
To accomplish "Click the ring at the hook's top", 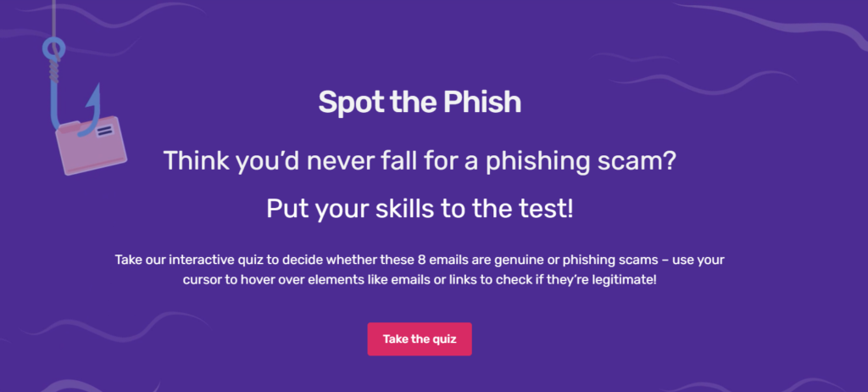I will [x=53, y=49].
